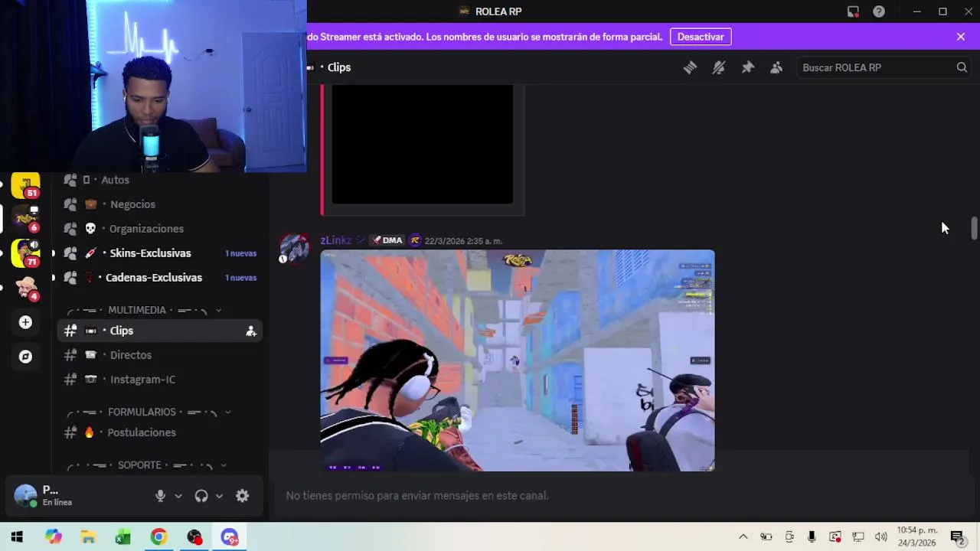Open Windows notification center
This screenshot has height=551, width=980.
[957, 537]
